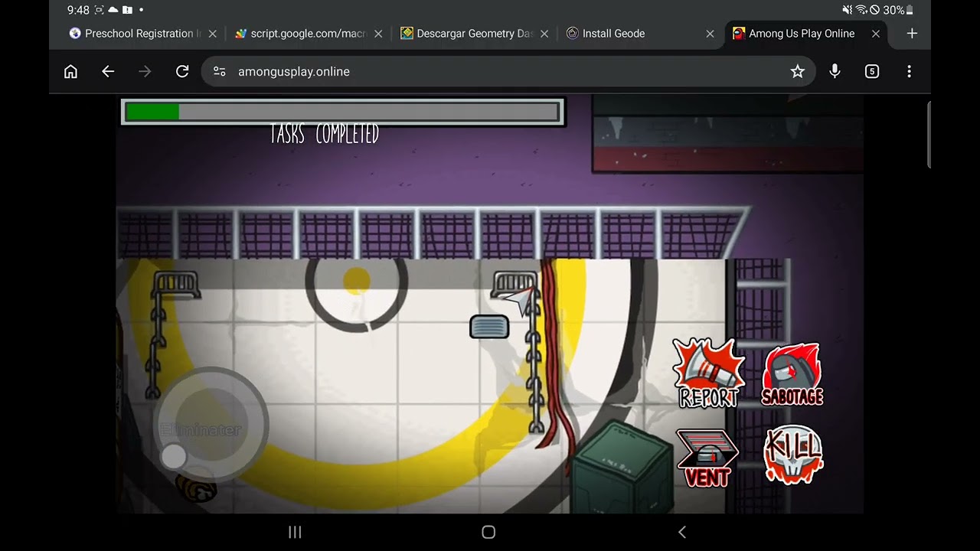This screenshot has width=980, height=551.
Task: Tap the Android back button
Action: click(x=682, y=532)
